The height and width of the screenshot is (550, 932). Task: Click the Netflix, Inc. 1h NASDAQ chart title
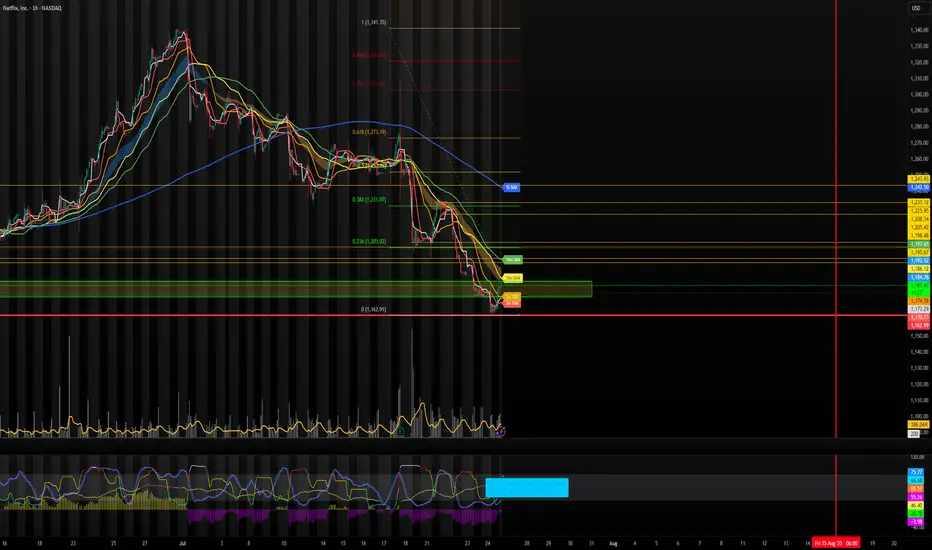click(32, 8)
